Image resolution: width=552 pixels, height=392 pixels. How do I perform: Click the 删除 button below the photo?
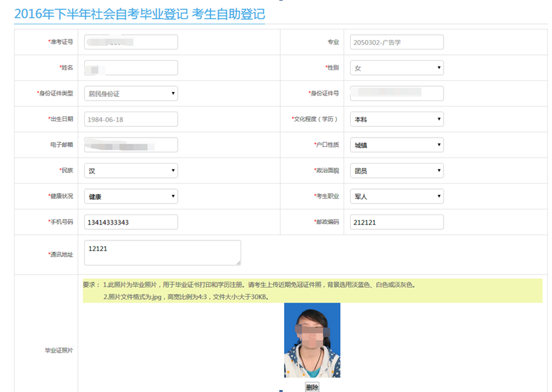[312, 387]
